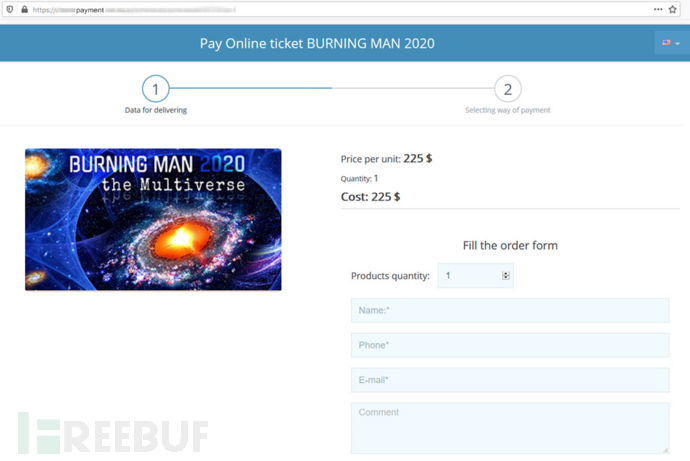Decrease products quantity with the down arrow
690x461 pixels.
(x=506, y=278)
